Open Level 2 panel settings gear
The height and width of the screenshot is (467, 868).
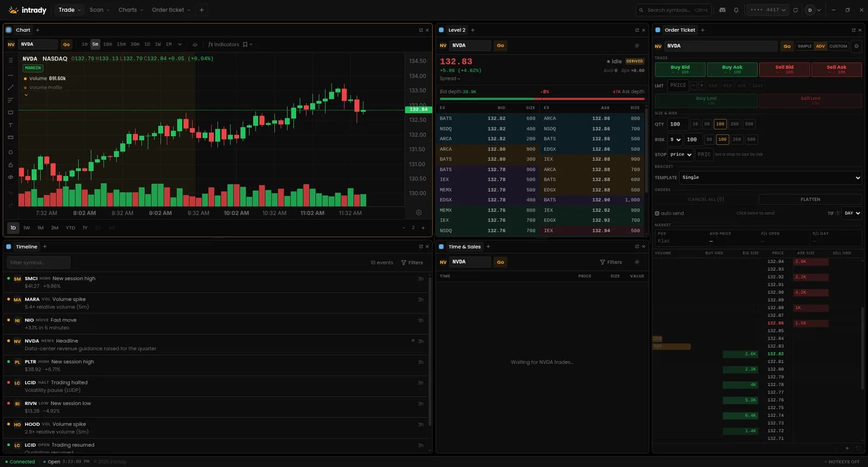pos(637,46)
